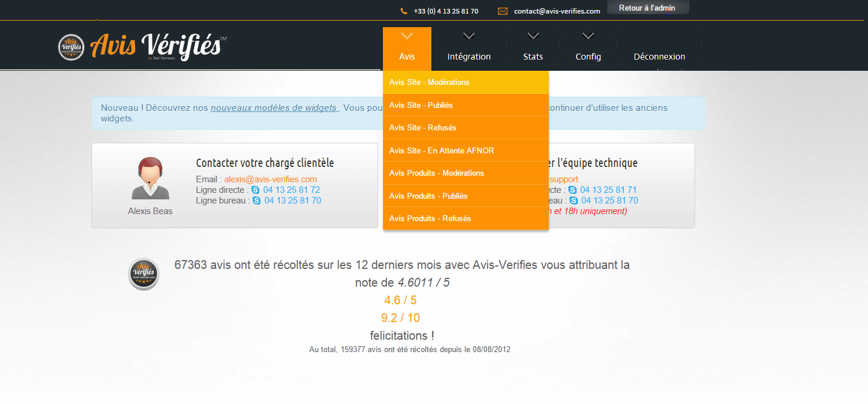Image resolution: width=868 pixels, height=404 pixels.
Task: Click Alexis Beas avatar image
Action: (150, 178)
